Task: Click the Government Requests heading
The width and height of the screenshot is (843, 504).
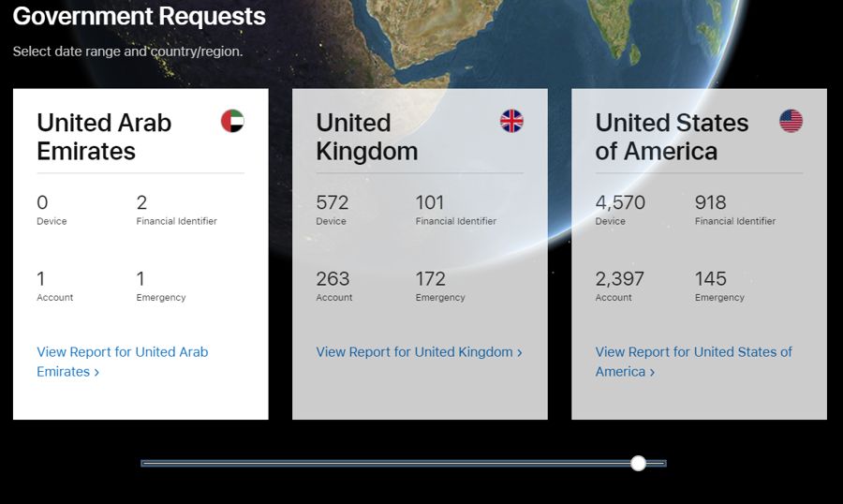Action: pos(140,16)
